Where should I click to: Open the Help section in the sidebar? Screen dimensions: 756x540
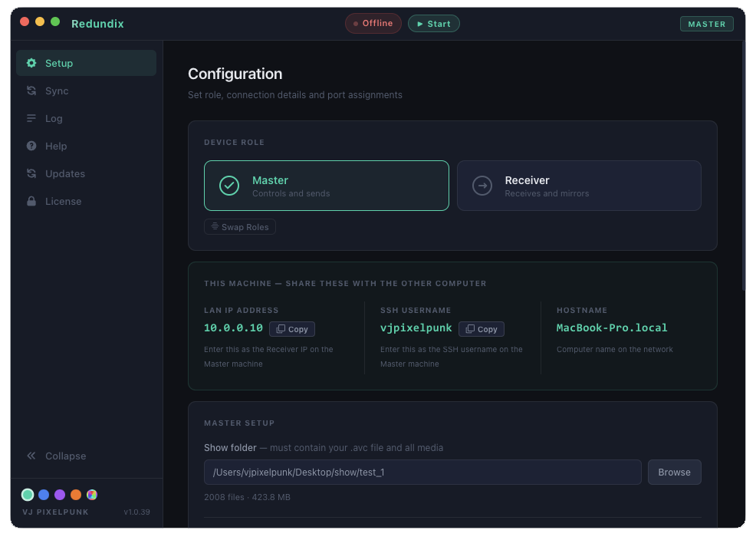87,146
